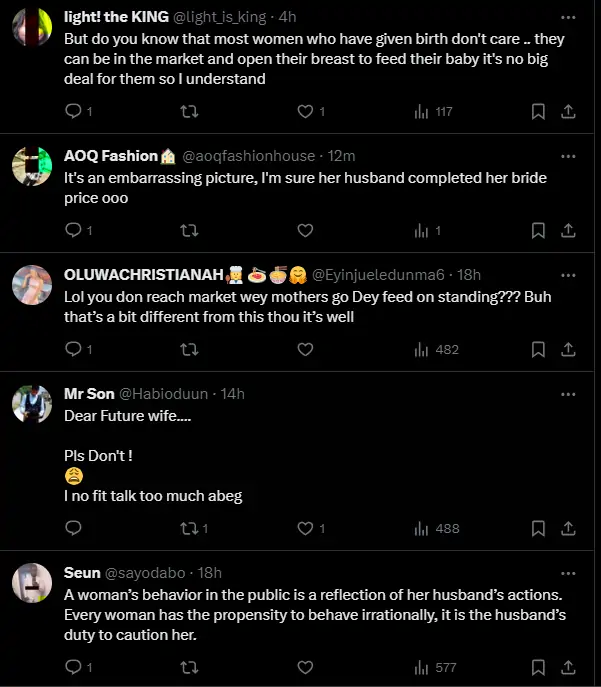Open @aoqfashionhouse profile handle

click(248, 156)
